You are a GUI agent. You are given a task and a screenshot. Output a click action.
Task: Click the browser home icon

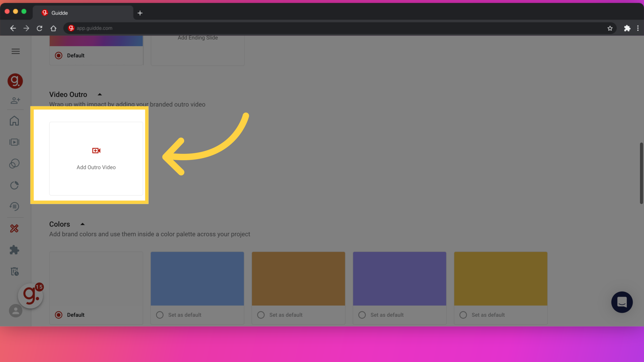click(53, 28)
